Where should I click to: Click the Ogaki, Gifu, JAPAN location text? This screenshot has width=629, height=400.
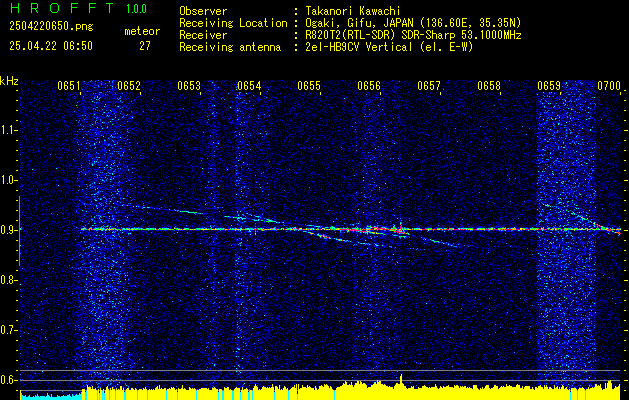tap(413, 23)
